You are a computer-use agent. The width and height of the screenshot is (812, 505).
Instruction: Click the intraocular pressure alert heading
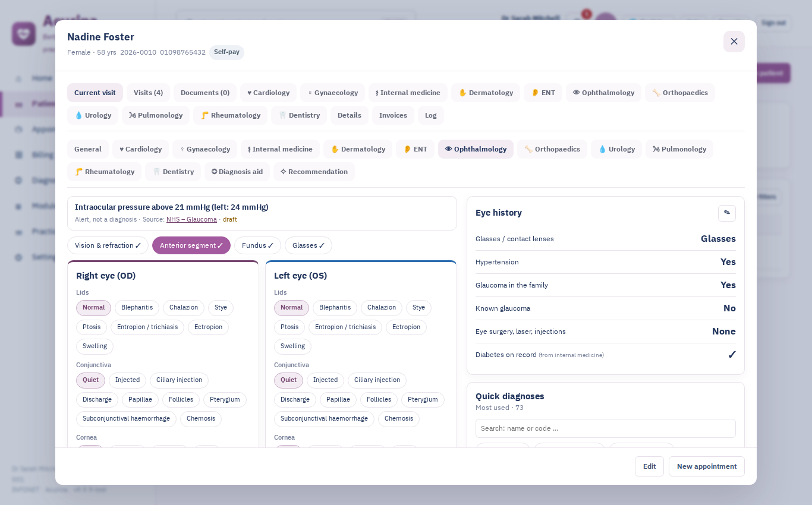(x=172, y=207)
